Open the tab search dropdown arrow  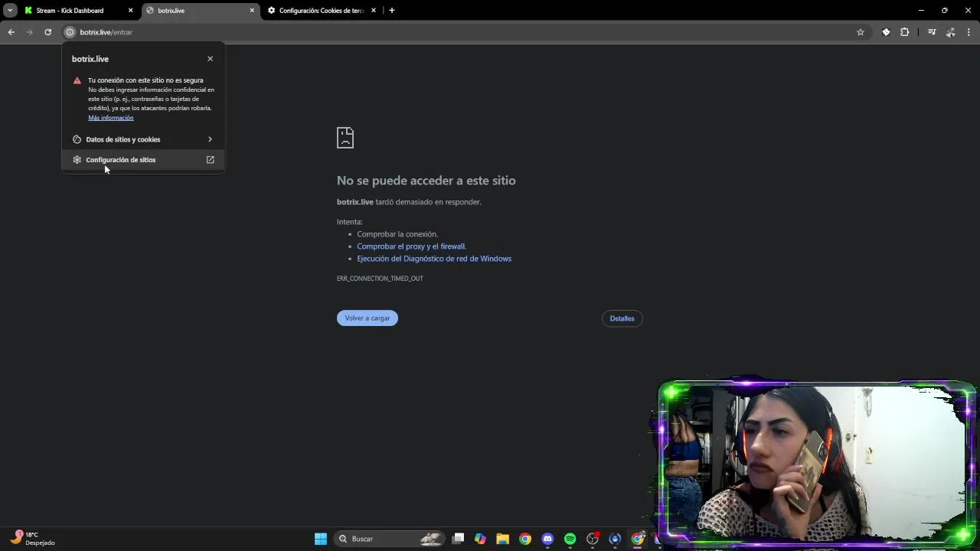(x=10, y=11)
